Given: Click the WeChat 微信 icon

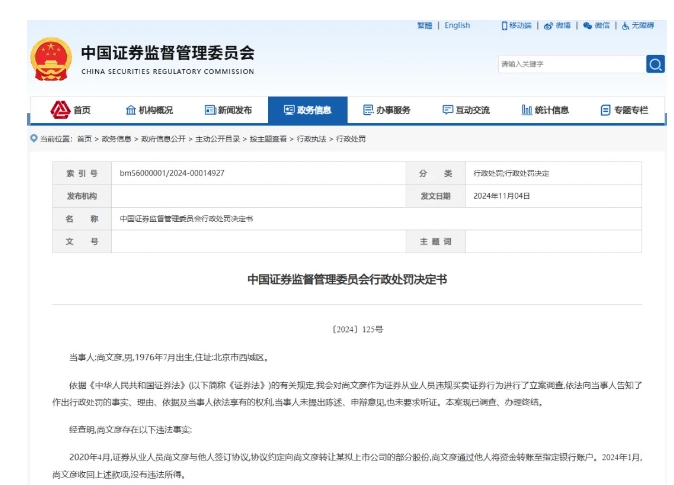Looking at the screenshot, I should pyautogui.click(x=587, y=26).
